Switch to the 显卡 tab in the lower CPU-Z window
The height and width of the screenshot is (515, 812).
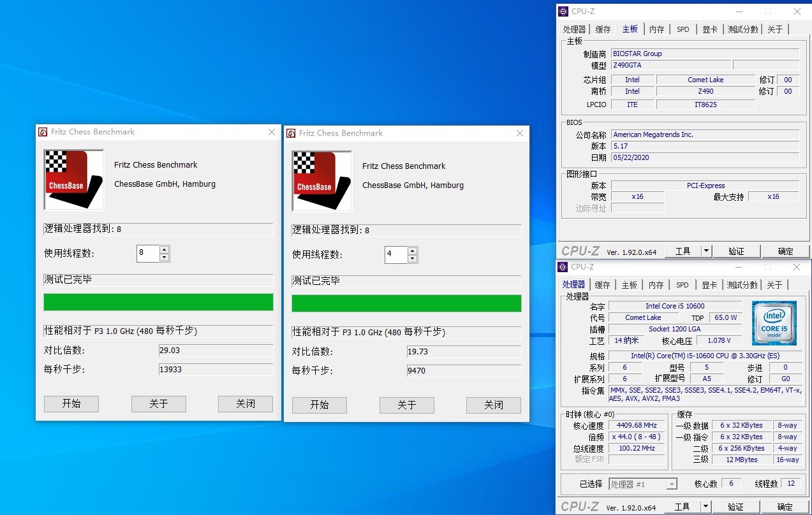pos(709,285)
